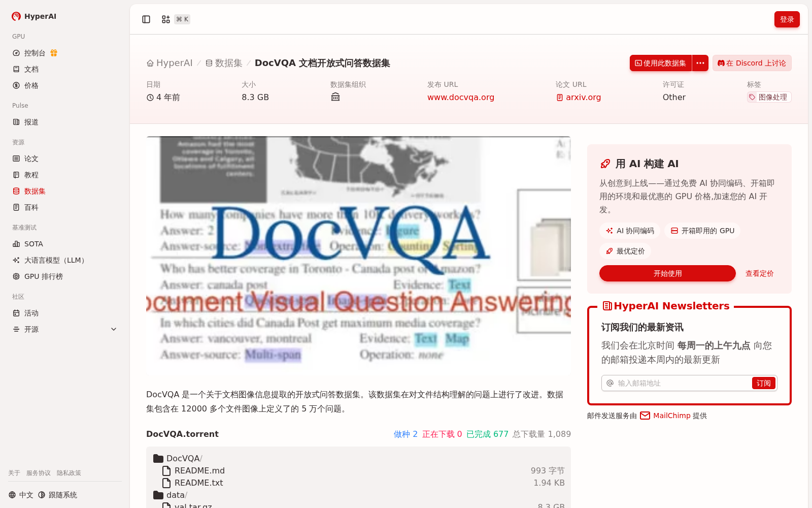The image size is (812, 508).
Task: Open GPU 排行榜 leaderboard
Action: pyautogui.click(x=38, y=276)
